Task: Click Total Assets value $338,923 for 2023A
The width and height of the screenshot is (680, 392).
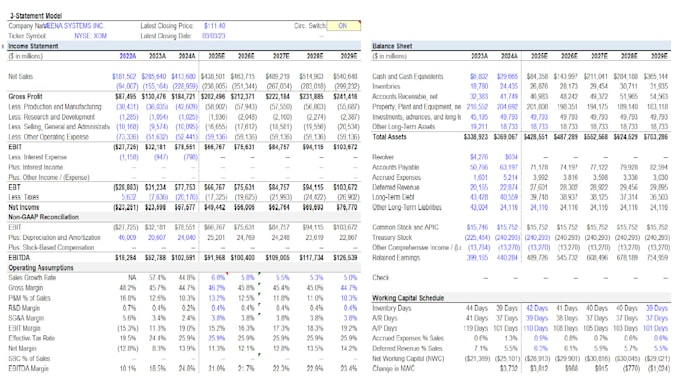Action: point(476,137)
